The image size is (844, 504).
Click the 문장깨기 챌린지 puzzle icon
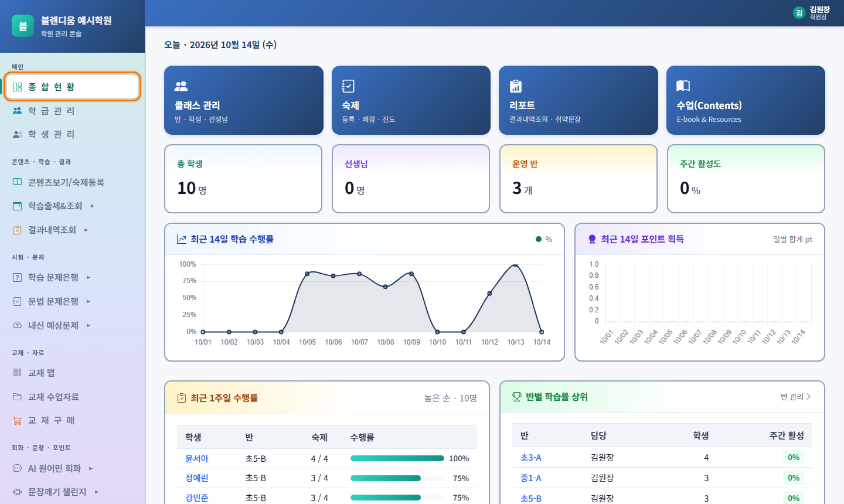pyautogui.click(x=18, y=492)
